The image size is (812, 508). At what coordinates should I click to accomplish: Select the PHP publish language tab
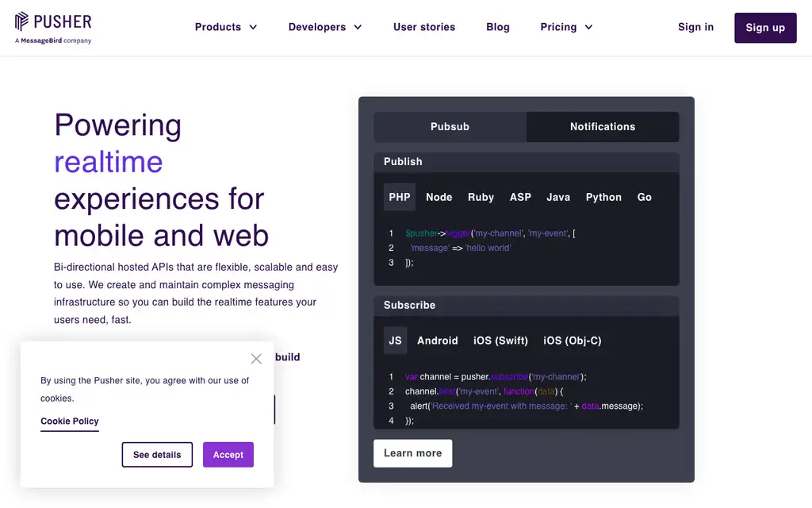click(x=400, y=197)
